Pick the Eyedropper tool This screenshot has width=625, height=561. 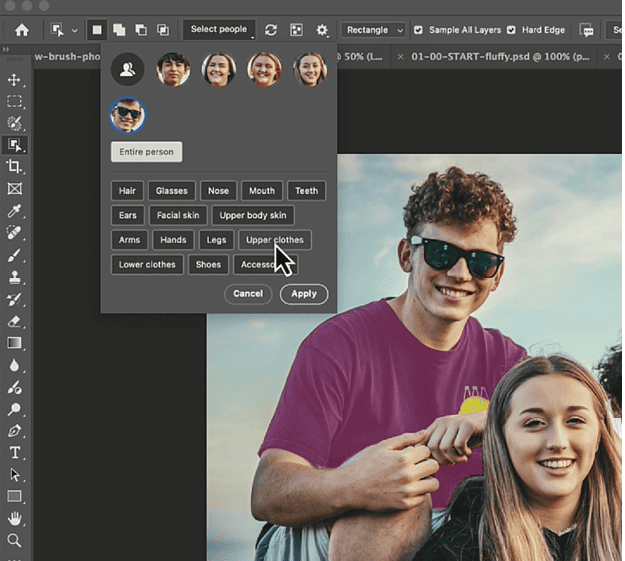point(14,211)
